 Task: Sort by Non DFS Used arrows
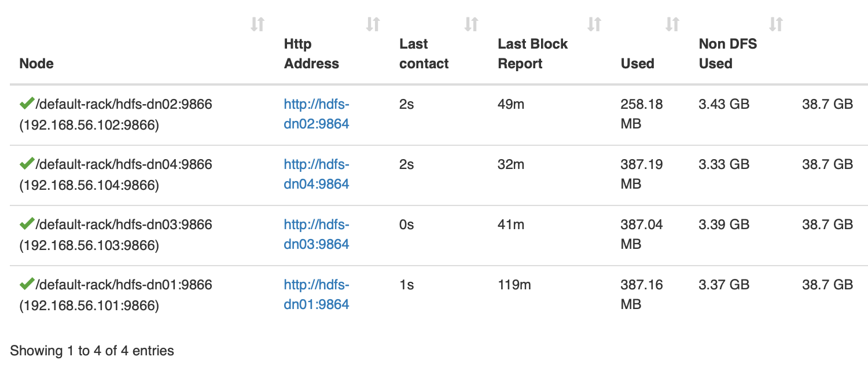point(776,24)
